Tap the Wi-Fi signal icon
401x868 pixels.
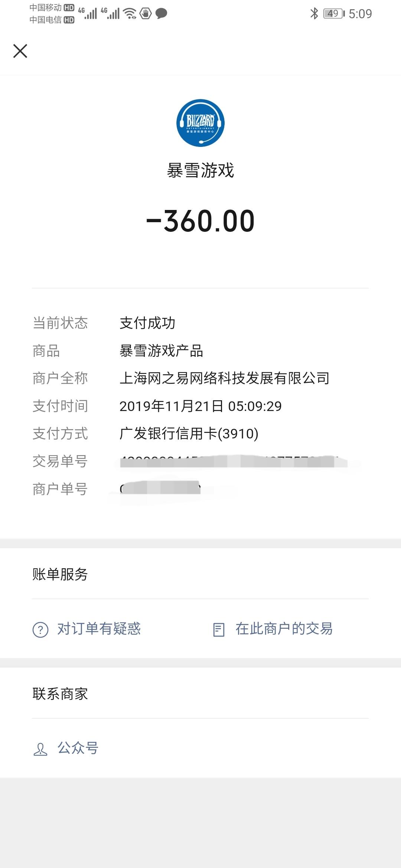(x=130, y=14)
